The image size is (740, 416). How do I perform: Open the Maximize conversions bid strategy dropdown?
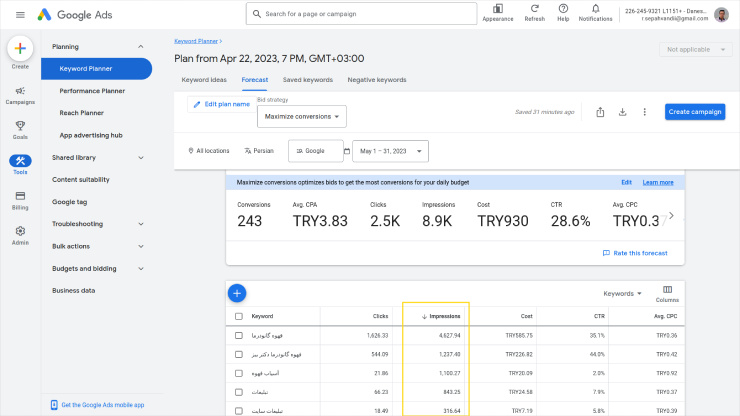point(302,117)
